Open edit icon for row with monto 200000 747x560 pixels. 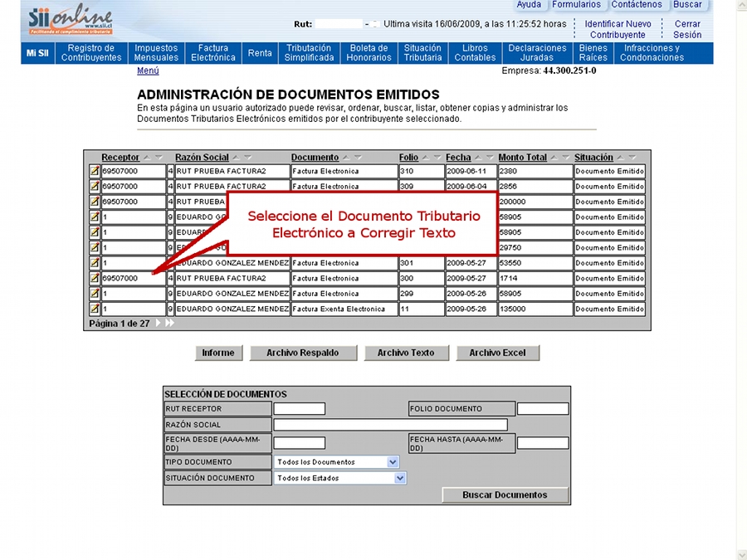point(95,202)
